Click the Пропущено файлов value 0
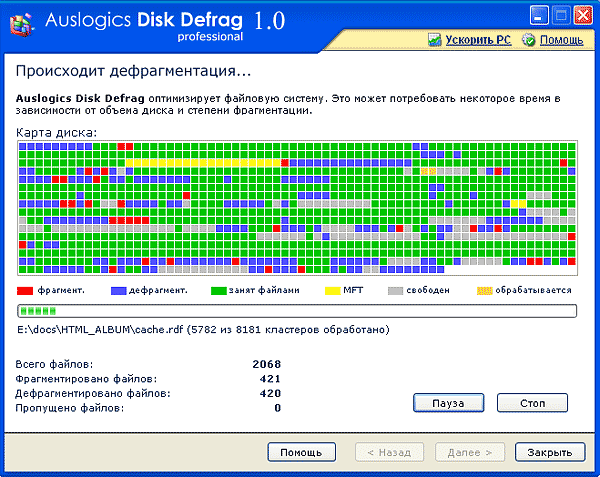 pyautogui.click(x=278, y=408)
